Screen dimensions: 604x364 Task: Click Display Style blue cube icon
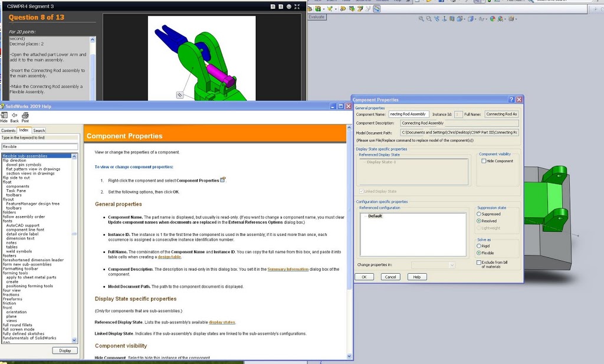[470, 18]
